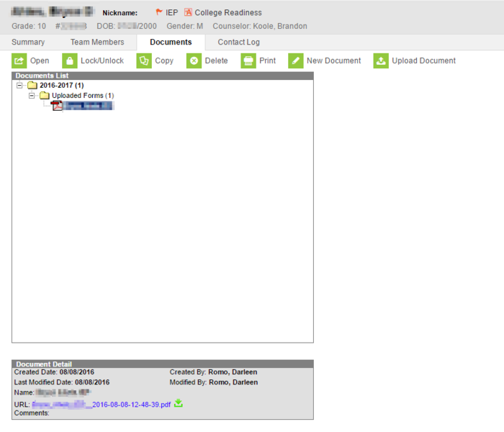Screen dimensions: 504x432
Task: Click the green download icon beside URL
Action: pyautogui.click(x=179, y=404)
